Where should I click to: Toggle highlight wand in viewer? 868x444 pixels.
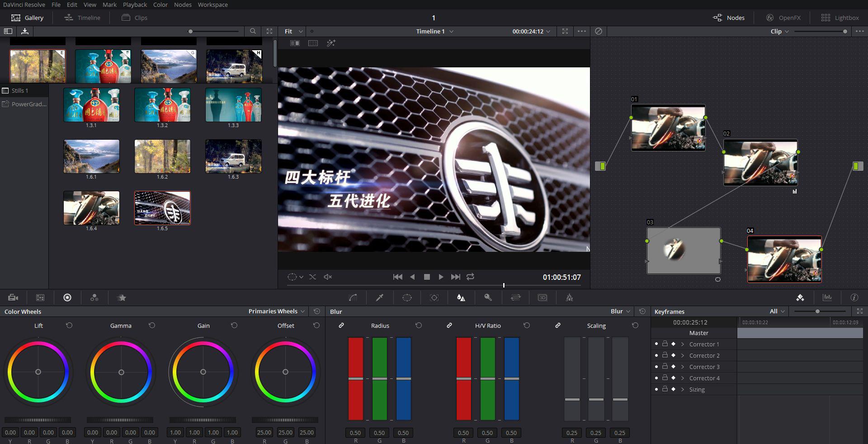pyautogui.click(x=331, y=43)
